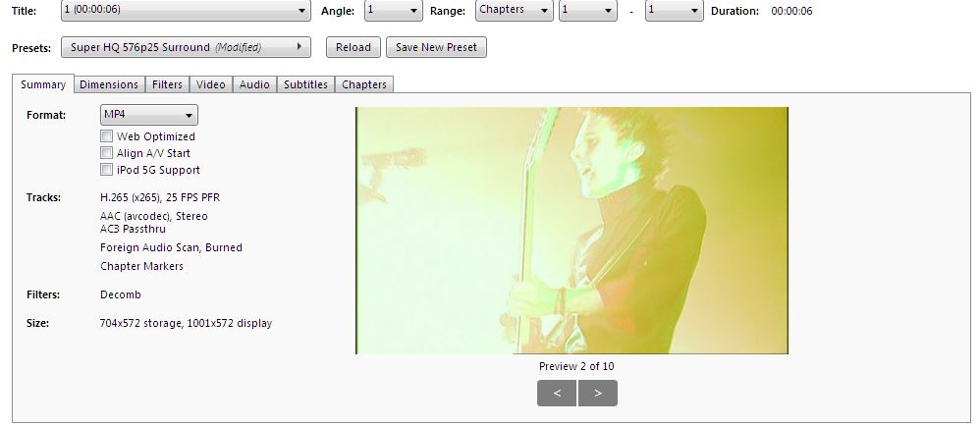The height and width of the screenshot is (426, 980).
Task: Open the start chapter dropdown
Action: point(588,11)
